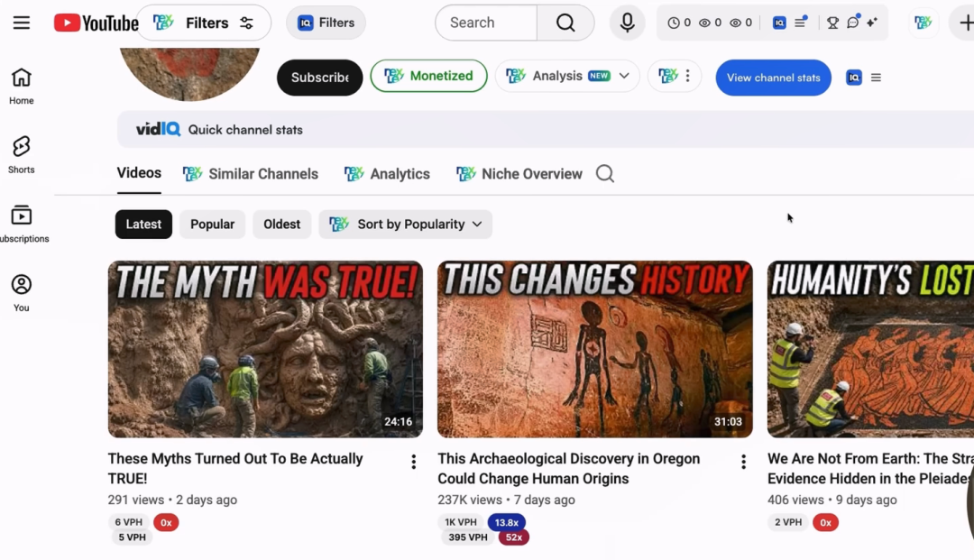
Task: Open the hamburger menu beside View channel stats
Action: [x=876, y=78]
